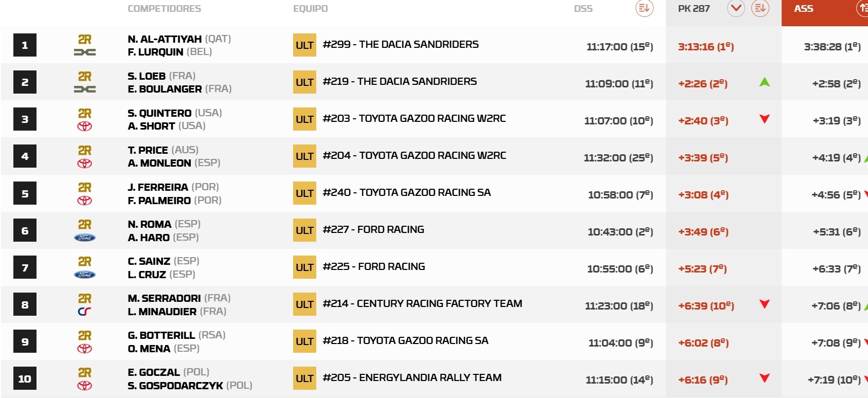Open N. Al-Attiyah competitor name

point(165,39)
